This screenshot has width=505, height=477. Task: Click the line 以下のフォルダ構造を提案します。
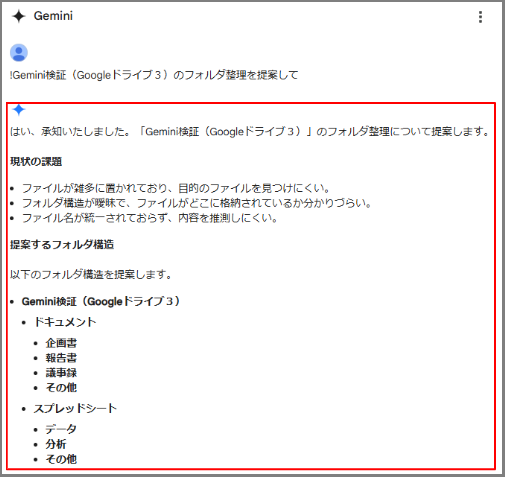(91, 275)
